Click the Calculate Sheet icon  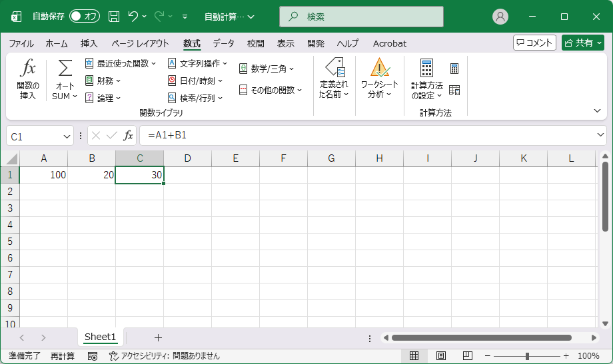click(454, 90)
